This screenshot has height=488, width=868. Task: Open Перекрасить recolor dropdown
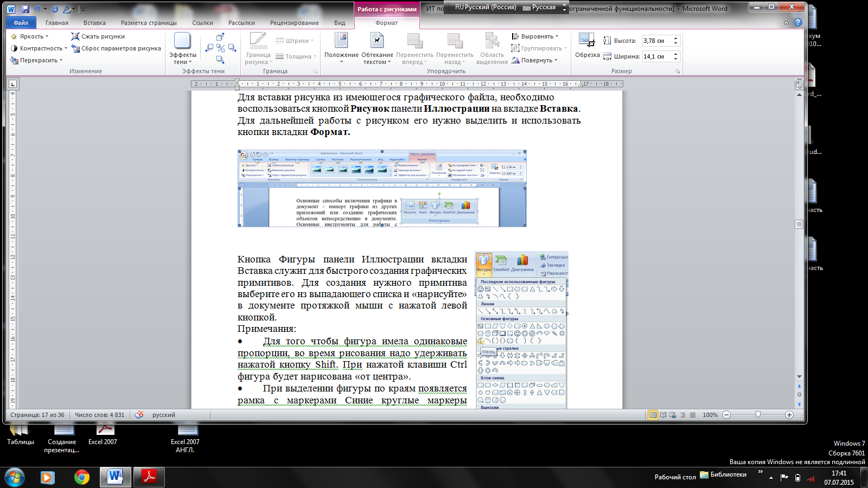click(x=36, y=60)
